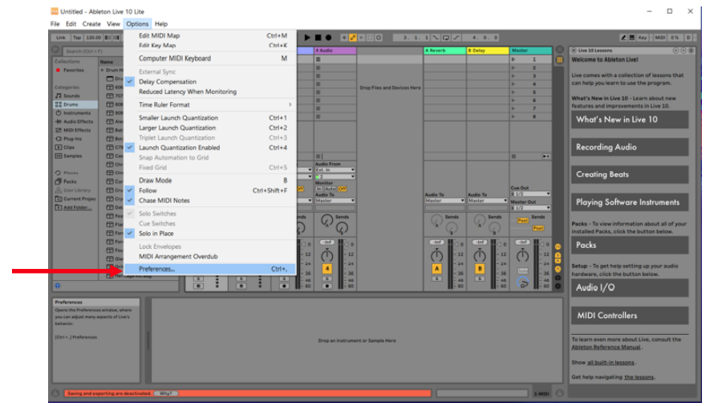Viewport: 706px width, 406px height.
Task: Launch Master scene 5
Action: point(513,92)
